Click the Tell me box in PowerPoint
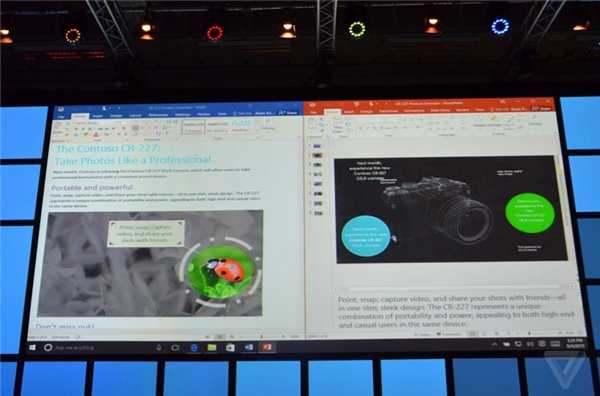Screen dimensions: 600x396 pyautogui.click(x=499, y=110)
